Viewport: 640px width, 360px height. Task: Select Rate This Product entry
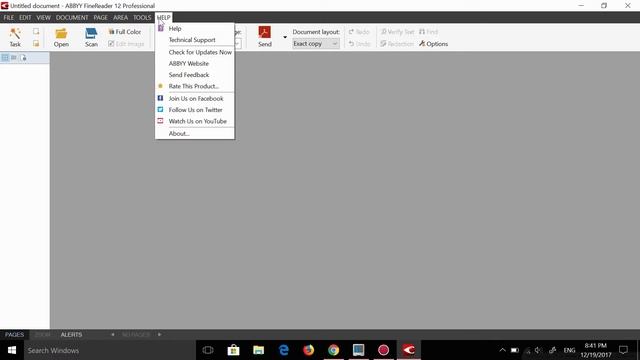(x=195, y=86)
